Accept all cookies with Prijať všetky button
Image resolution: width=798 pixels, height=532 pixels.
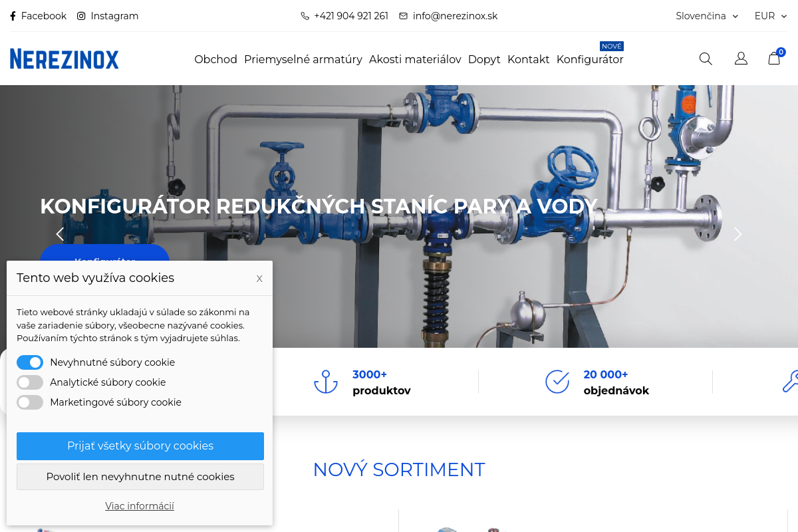pyautogui.click(x=140, y=446)
